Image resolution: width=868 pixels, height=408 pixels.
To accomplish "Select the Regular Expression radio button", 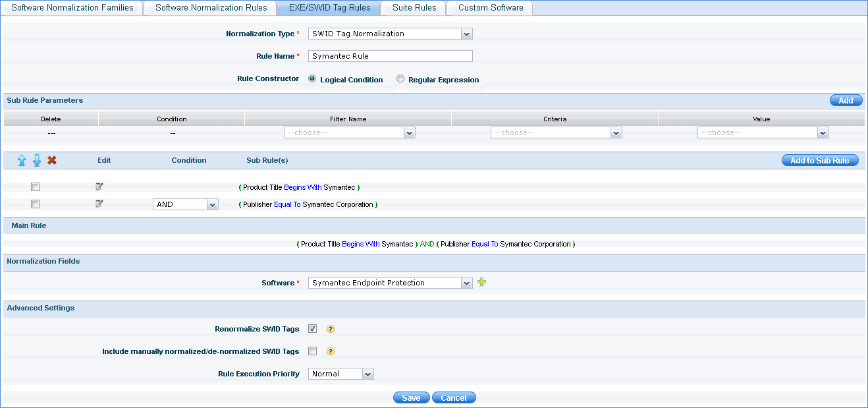I will pyautogui.click(x=400, y=79).
